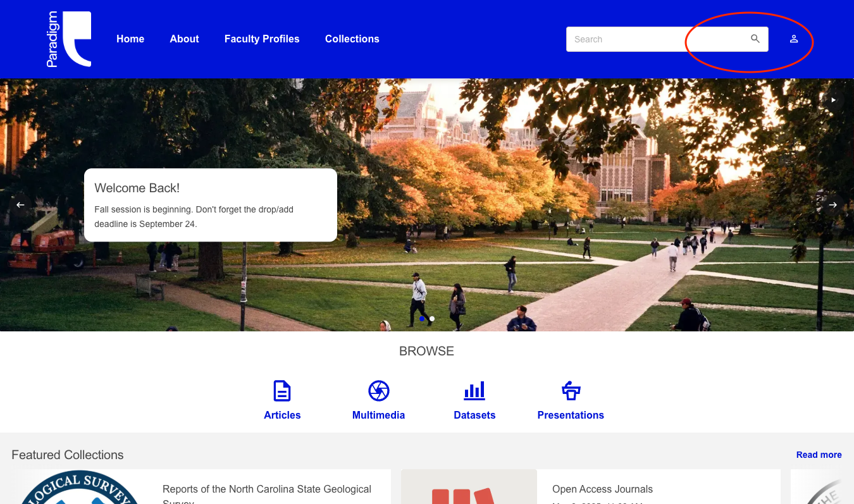854x504 pixels.
Task: Click the Articles document icon
Action: coord(282,391)
